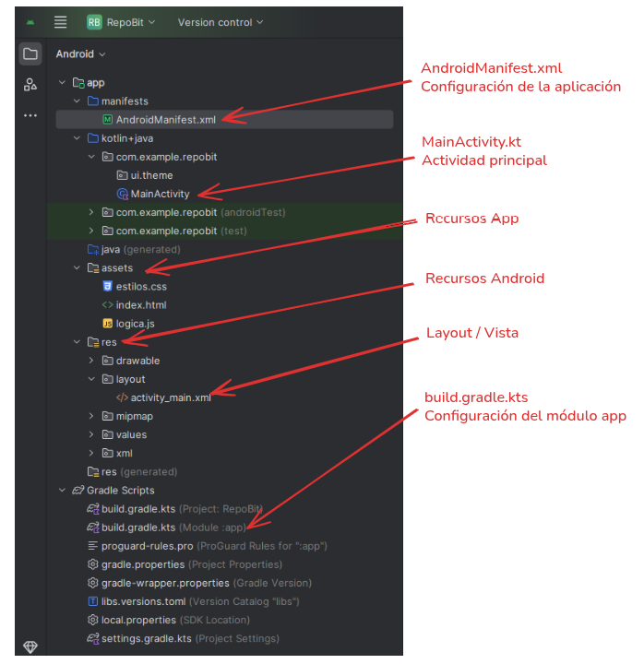Click the settings.gradle.kts file icon
Screen dimensions: 644x664
93,638
